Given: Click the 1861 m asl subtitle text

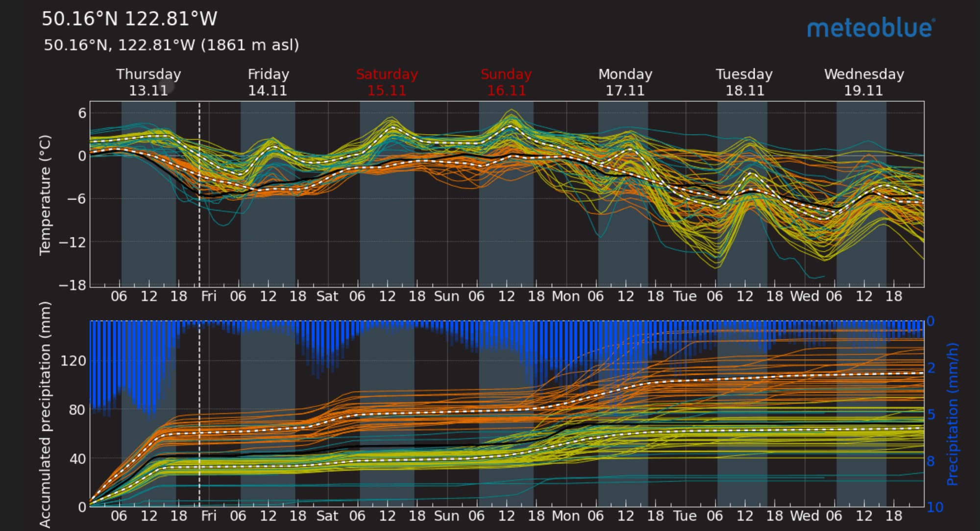Looking at the screenshot, I should 249,45.
